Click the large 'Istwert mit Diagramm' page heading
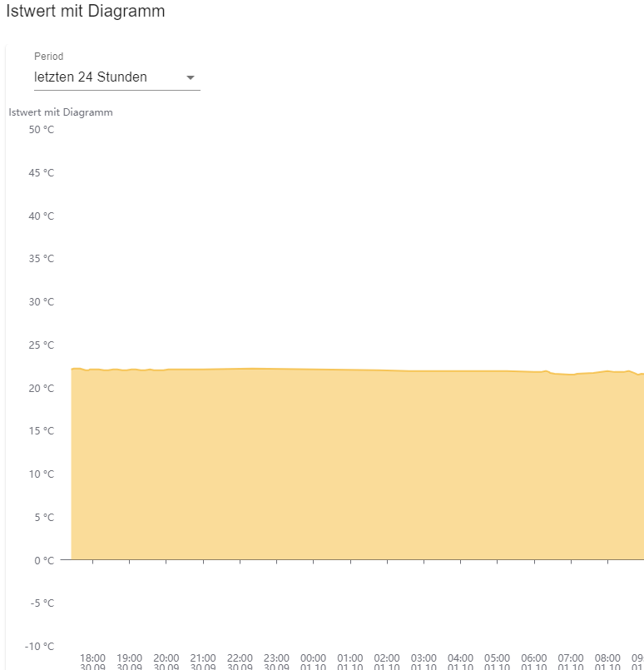The height and width of the screenshot is (670, 644). [86, 12]
